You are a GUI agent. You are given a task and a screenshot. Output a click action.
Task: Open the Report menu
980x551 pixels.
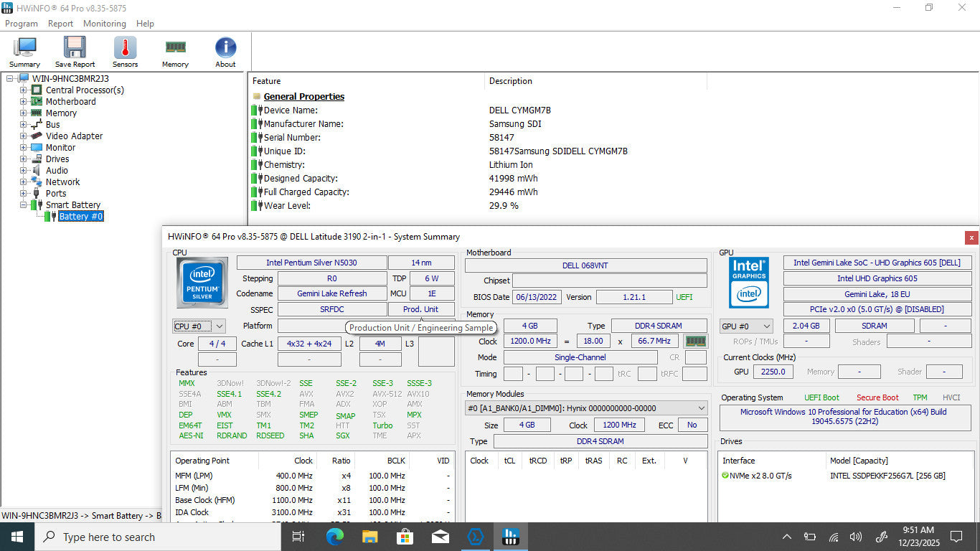coord(60,24)
